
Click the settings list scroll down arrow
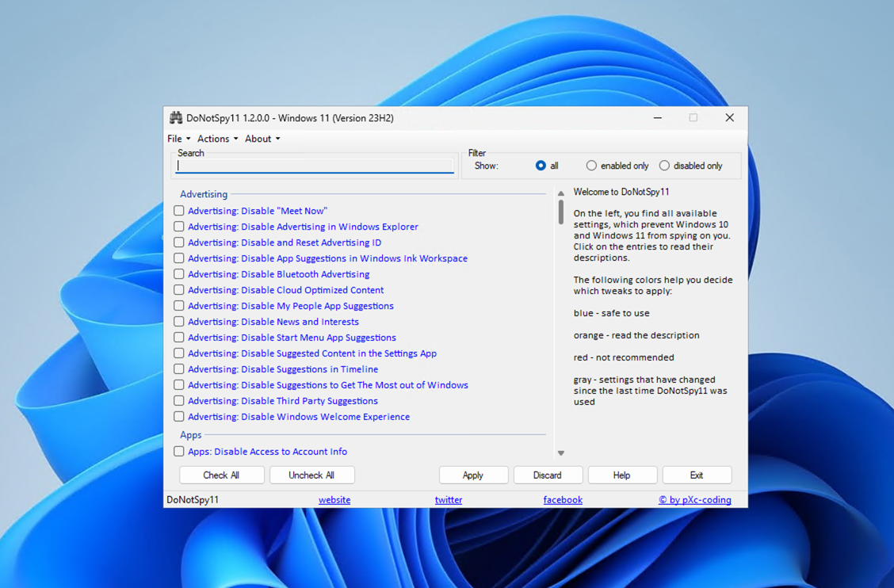tap(561, 452)
